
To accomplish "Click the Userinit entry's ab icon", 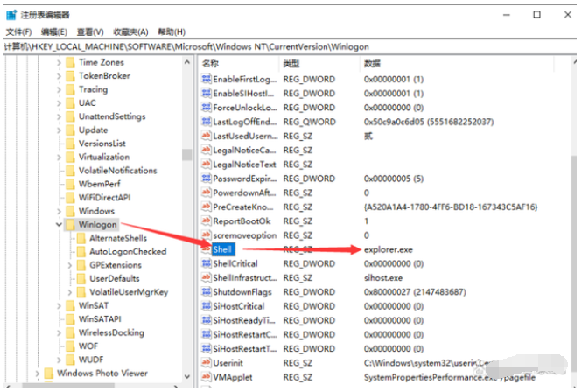I will [206, 362].
